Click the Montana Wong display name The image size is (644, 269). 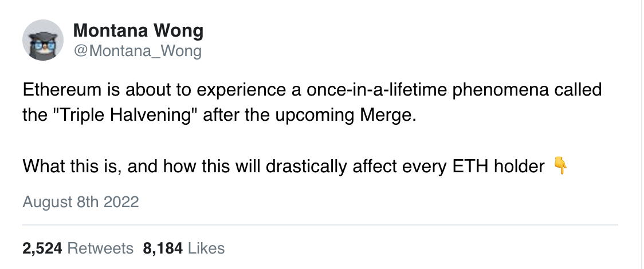point(138,31)
